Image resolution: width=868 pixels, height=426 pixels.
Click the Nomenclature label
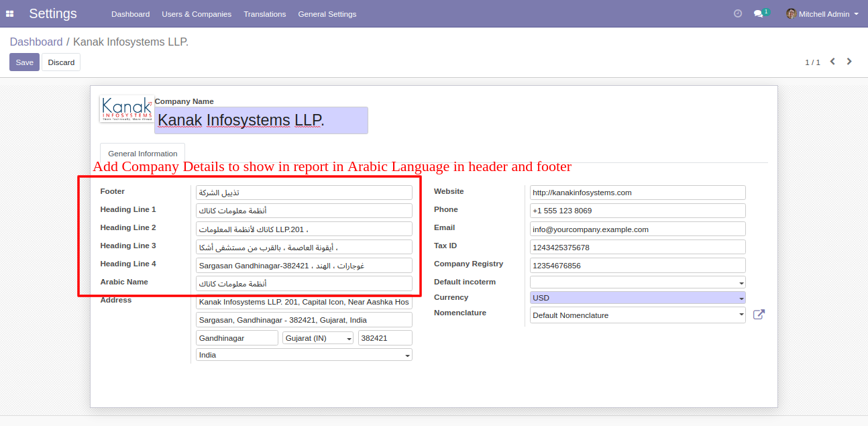(x=459, y=313)
